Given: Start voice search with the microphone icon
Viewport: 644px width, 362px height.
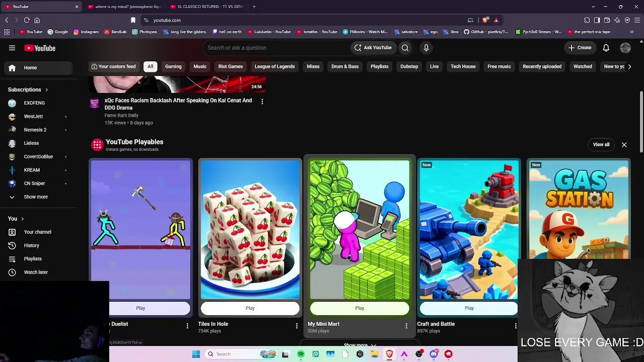Looking at the screenshot, I should click(426, 48).
